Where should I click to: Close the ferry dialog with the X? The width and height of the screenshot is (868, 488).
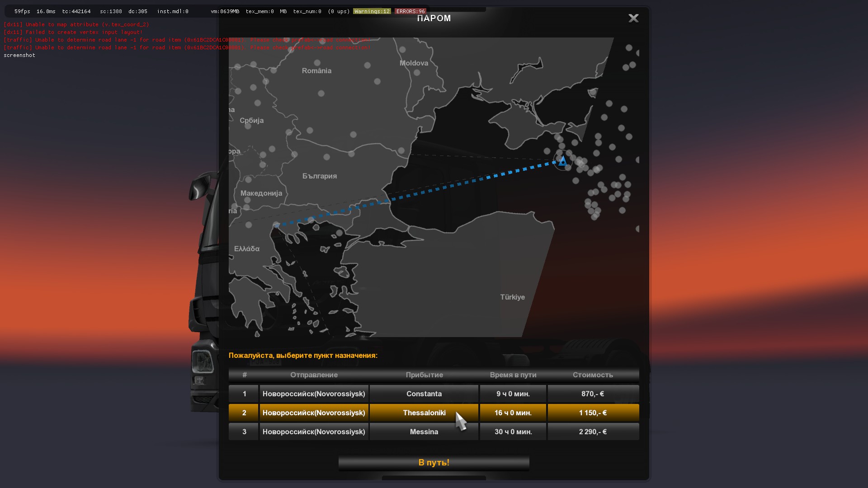[633, 18]
